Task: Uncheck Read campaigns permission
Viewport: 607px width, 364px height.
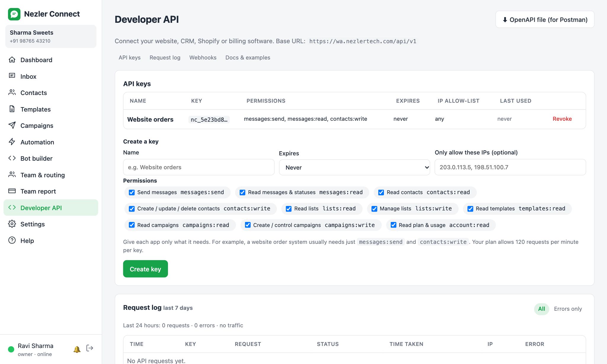Action: [132, 225]
